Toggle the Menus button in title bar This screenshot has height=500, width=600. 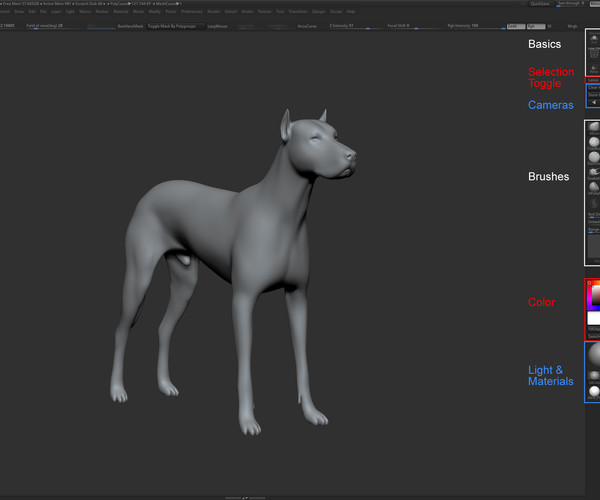(x=594, y=4)
